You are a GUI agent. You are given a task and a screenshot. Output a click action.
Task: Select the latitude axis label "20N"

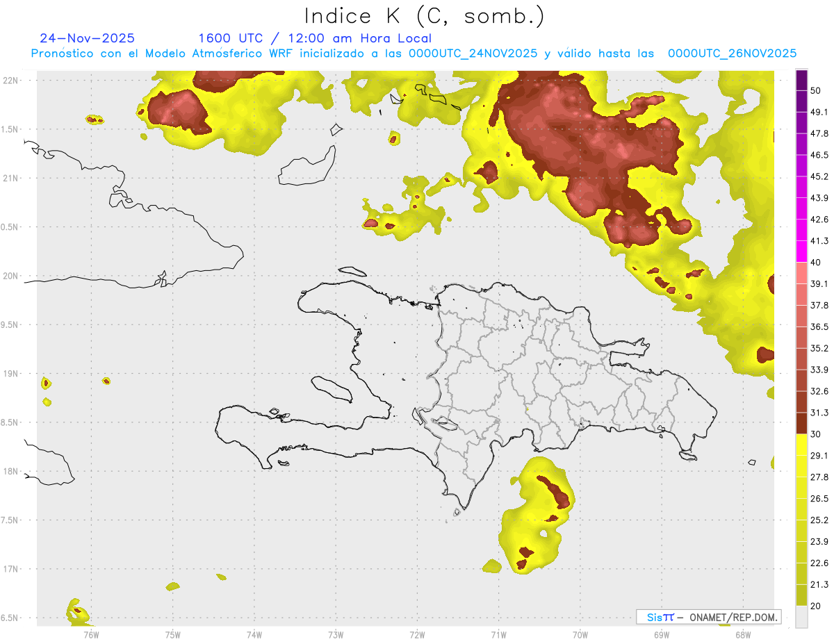point(10,276)
